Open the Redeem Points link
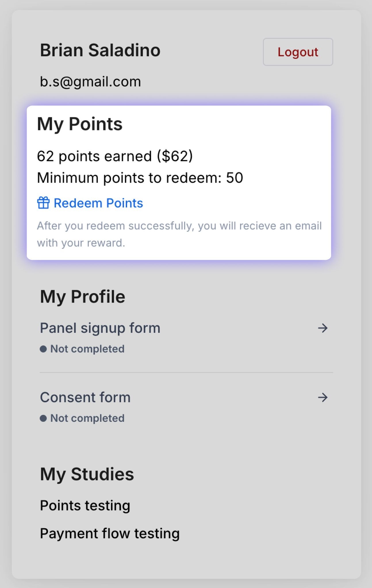Image resolution: width=372 pixels, height=588 pixels. coord(98,203)
